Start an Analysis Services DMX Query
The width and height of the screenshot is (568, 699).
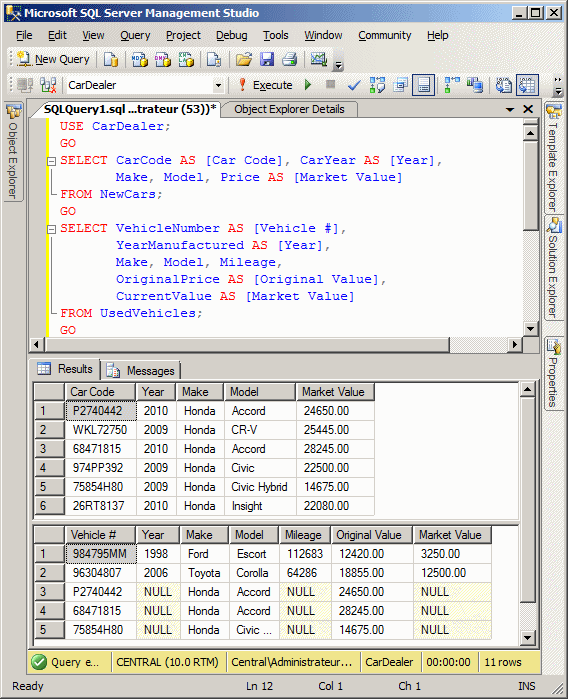(x=162, y=59)
